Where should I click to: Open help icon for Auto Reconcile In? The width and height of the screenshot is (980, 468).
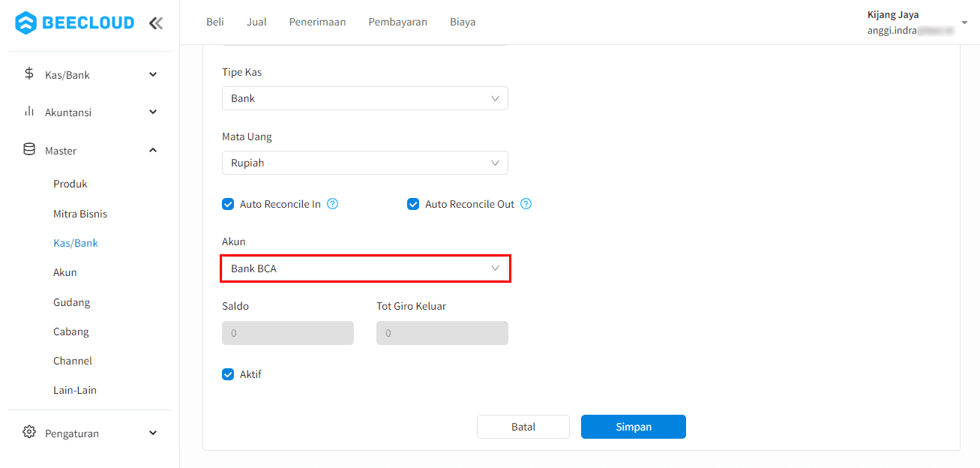(333, 204)
